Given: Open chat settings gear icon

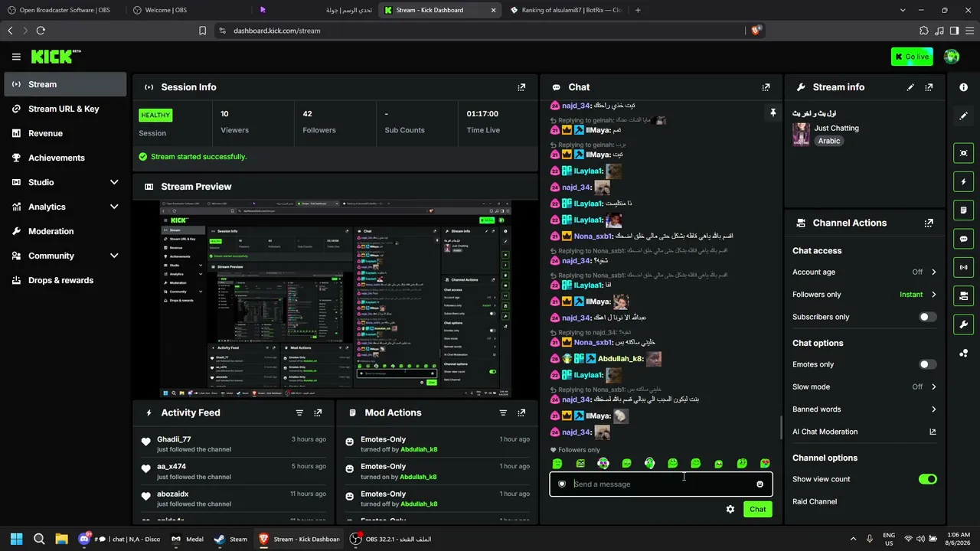Looking at the screenshot, I should coord(730,509).
